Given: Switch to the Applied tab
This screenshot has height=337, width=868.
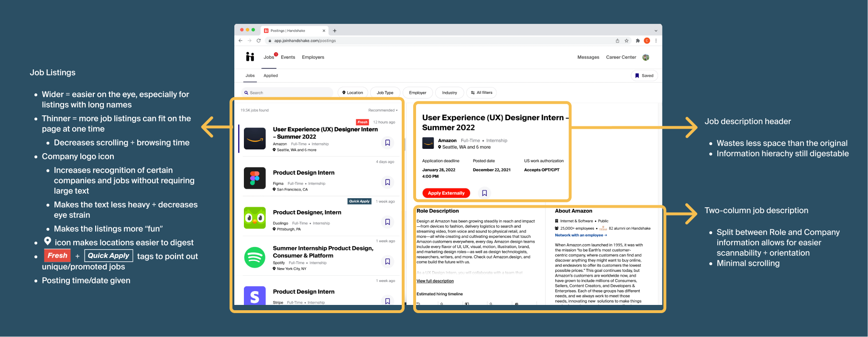Looking at the screenshot, I should click(x=271, y=76).
